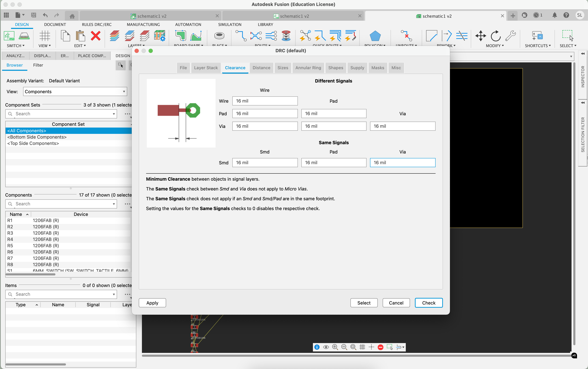The height and width of the screenshot is (369, 588).
Task: Open the View Components combo box
Action: click(75, 91)
